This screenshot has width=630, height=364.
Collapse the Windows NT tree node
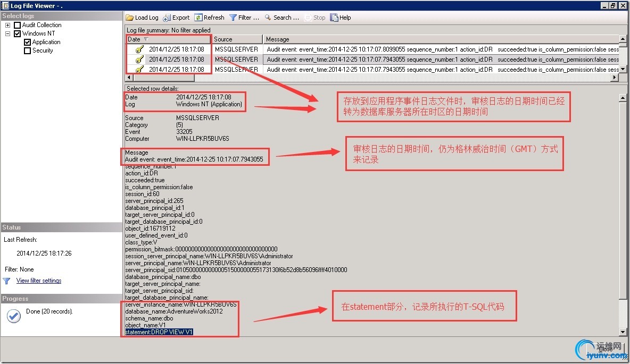[x=7, y=33]
